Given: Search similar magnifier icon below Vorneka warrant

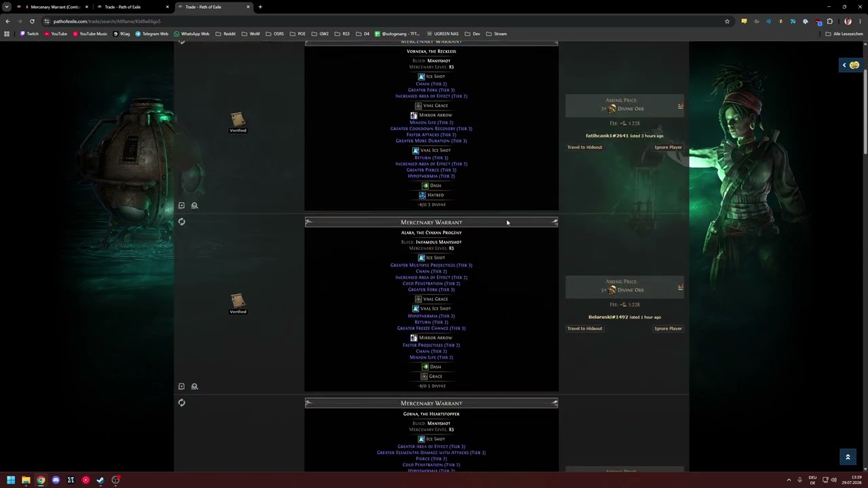Looking at the screenshot, I should [195, 205].
